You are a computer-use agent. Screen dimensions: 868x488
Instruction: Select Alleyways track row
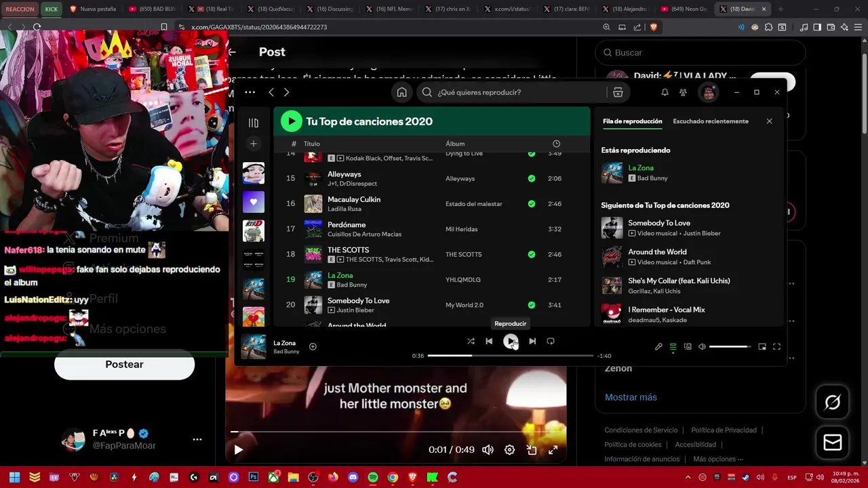431,178
